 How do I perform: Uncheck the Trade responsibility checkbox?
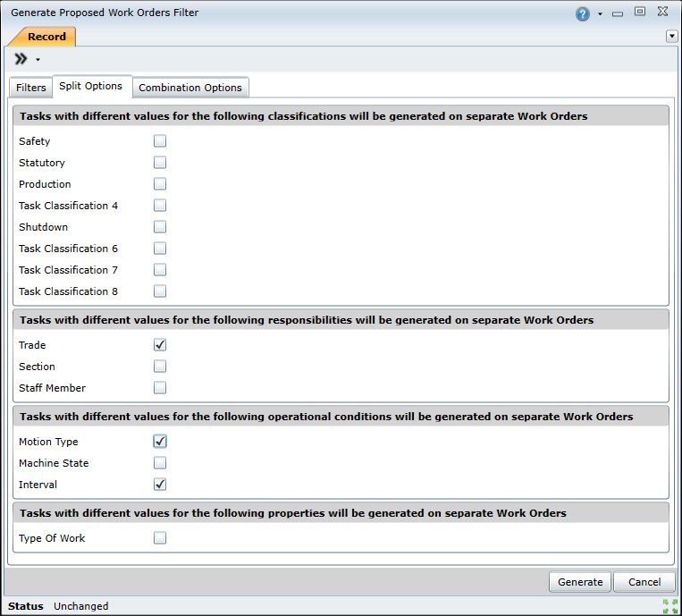tap(160, 345)
